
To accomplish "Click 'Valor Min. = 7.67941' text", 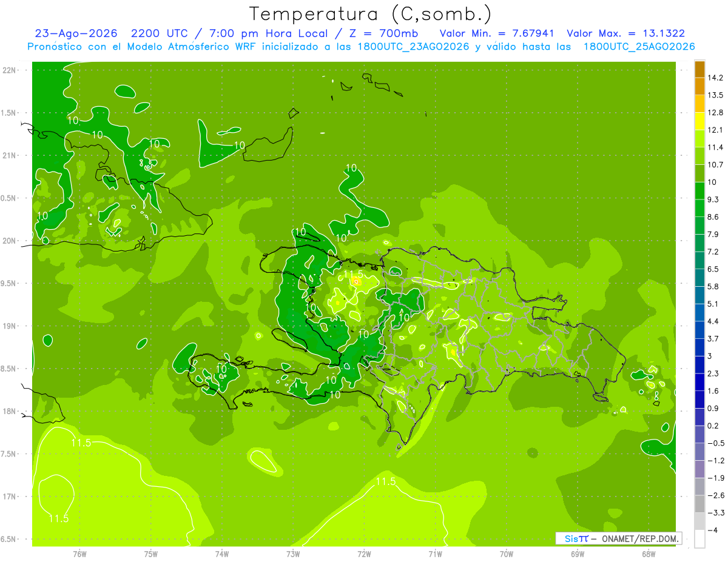I will (496, 33).
